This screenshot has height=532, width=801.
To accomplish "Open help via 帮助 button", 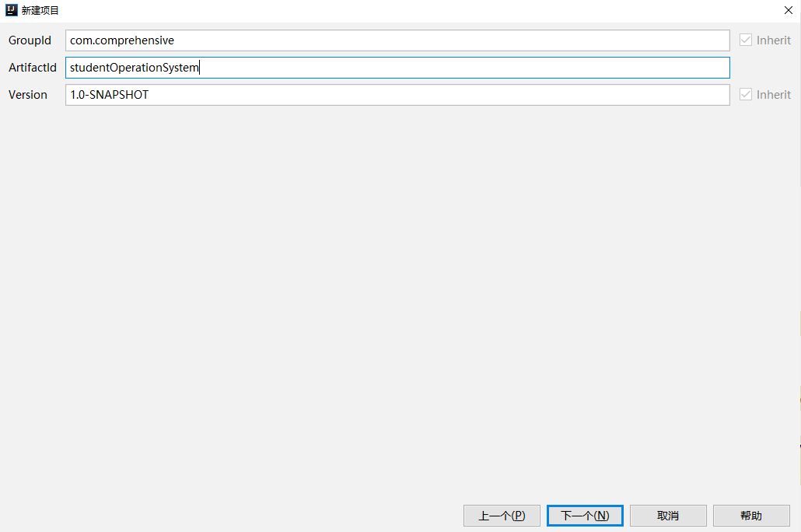I will (751, 516).
